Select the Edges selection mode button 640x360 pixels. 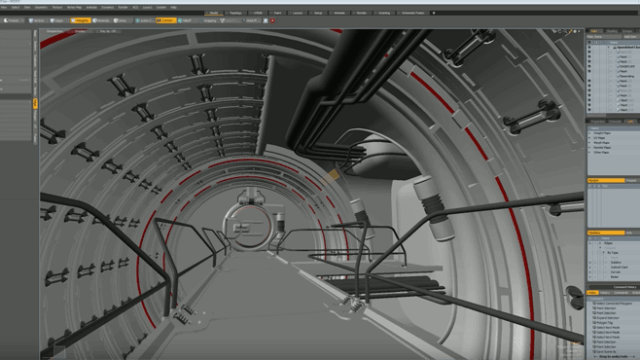57,20
